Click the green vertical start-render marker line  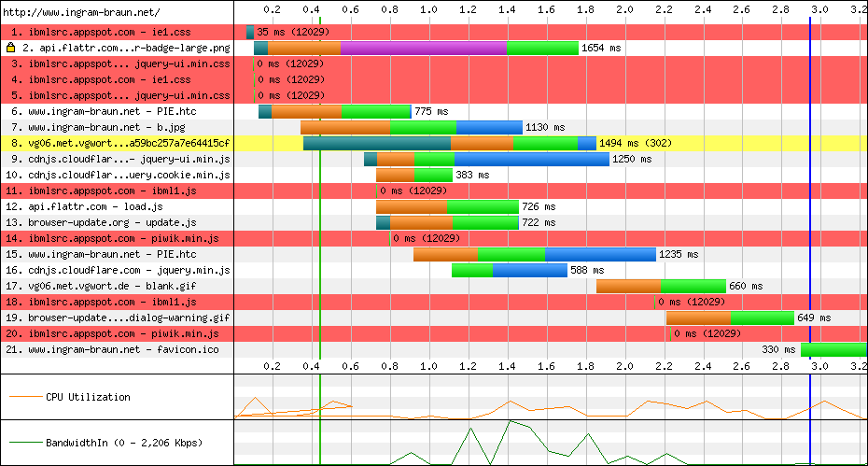pyautogui.click(x=319, y=233)
